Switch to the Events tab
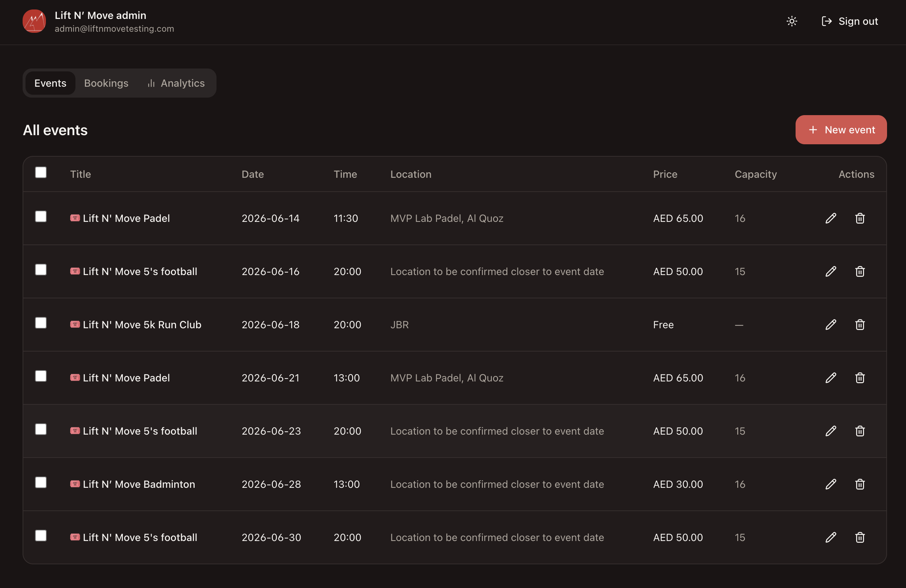The image size is (906, 588). tap(50, 83)
